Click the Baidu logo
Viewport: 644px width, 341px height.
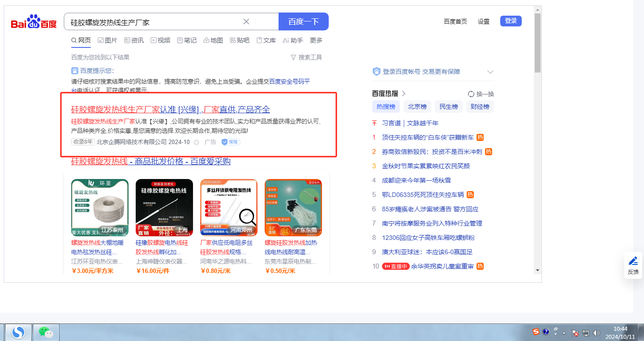tap(34, 22)
